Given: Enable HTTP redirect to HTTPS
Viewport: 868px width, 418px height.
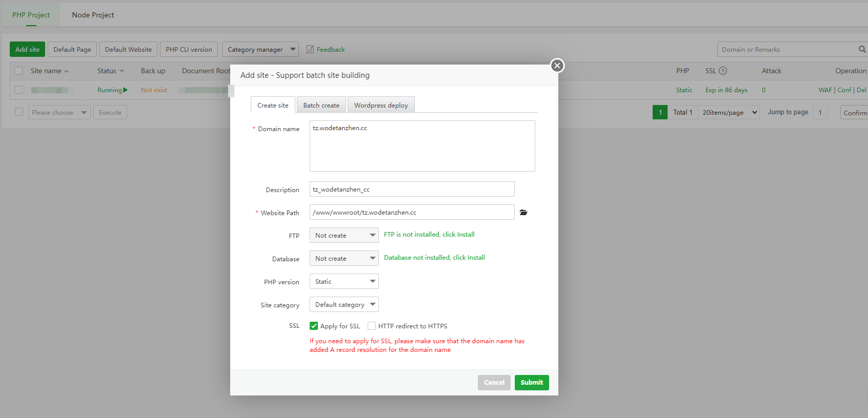Looking at the screenshot, I should [372, 326].
